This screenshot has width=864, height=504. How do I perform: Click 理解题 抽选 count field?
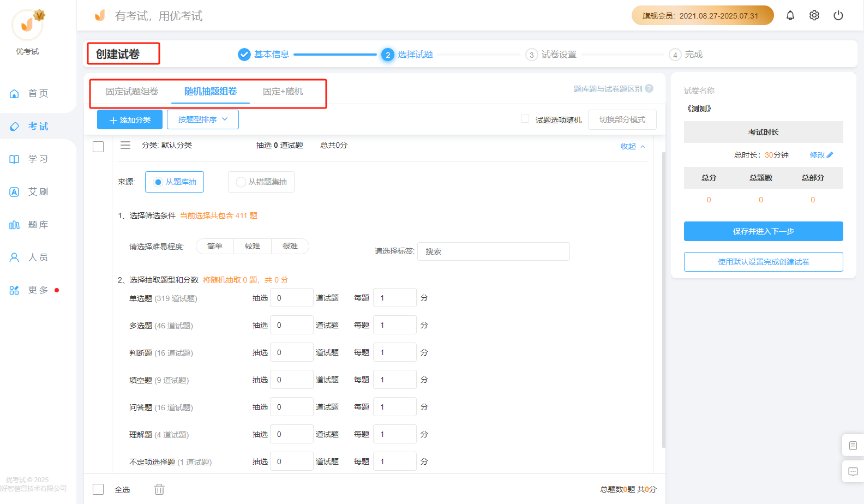click(292, 434)
